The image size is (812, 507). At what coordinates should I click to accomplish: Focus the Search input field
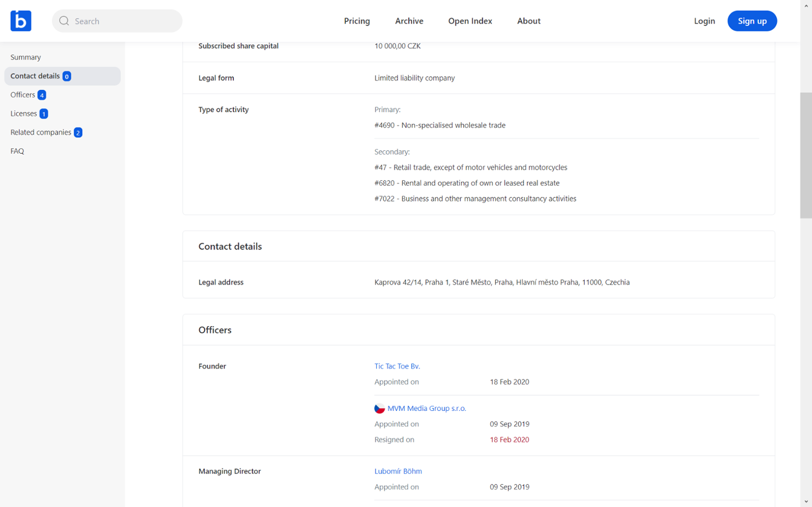pos(117,21)
